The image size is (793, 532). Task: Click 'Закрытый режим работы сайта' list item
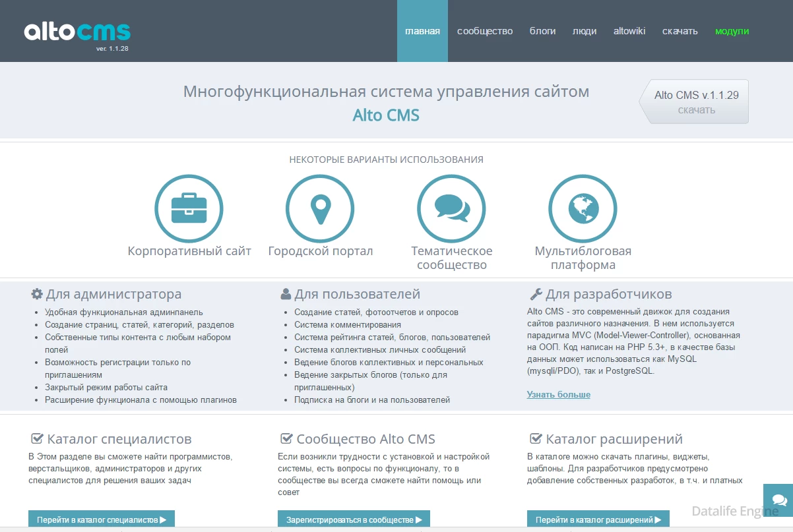[x=106, y=387]
